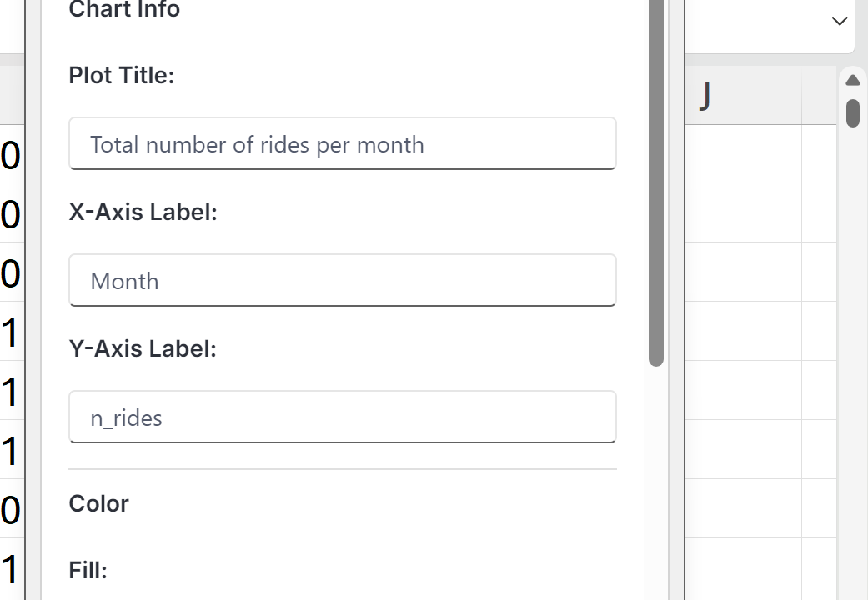Click the last visible cell in column J
Image resolution: width=868 pixels, height=600 pixels.
[x=742, y=569]
